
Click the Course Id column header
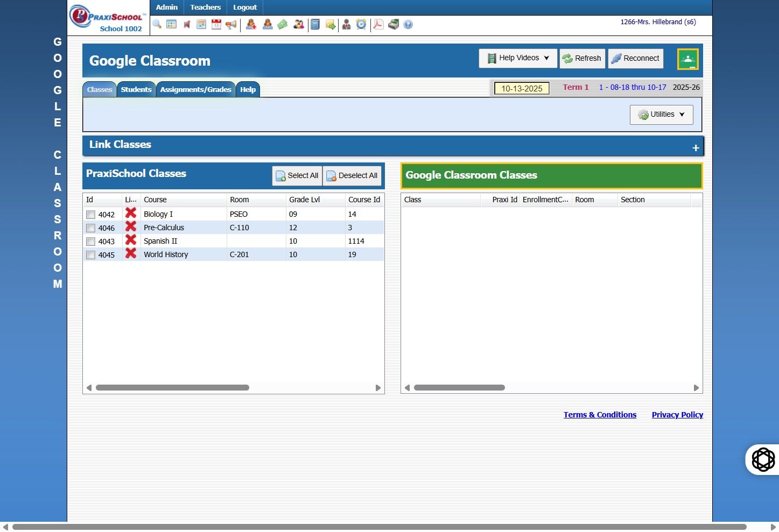pyautogui.click(x=364, y=200)
